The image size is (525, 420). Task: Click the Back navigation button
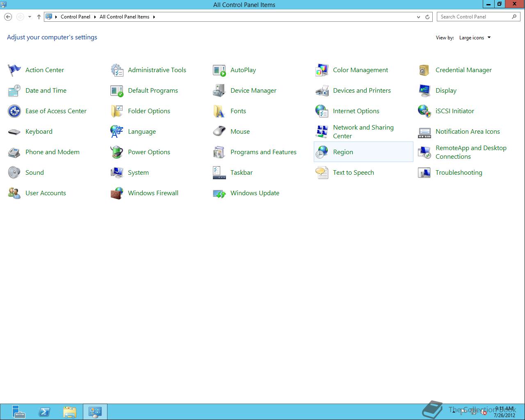[8, 17]
